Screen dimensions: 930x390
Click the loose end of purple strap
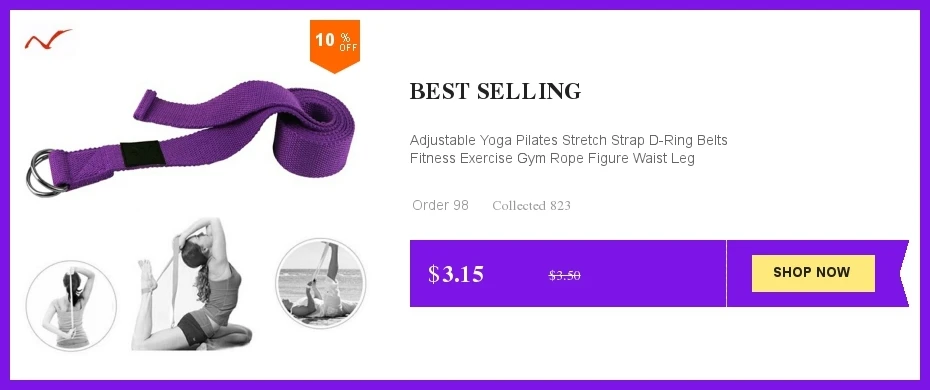point(146,104)
